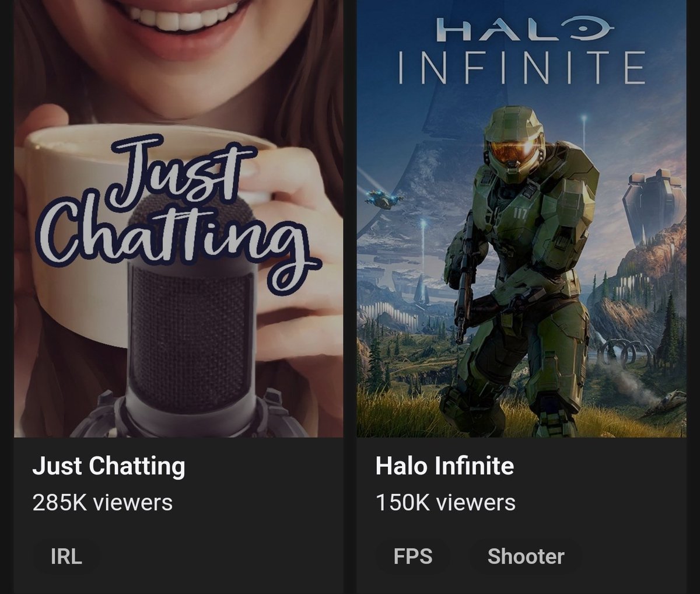Click the Halo Infinite category title
The height and width of the screenshot is (594, 700).
(x=444, y=466)
